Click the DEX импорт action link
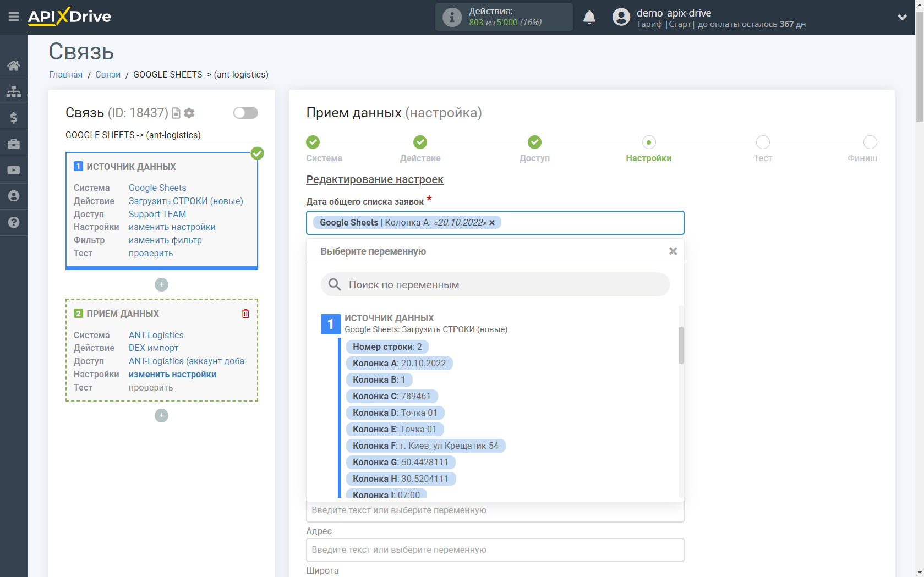The width and height of the screenshot is (924, 577). (154, 348)
